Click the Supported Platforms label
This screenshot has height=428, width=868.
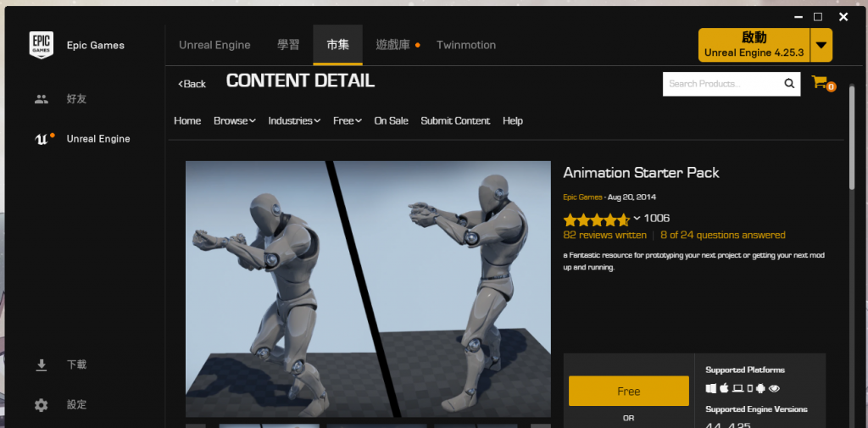[745, 370]
